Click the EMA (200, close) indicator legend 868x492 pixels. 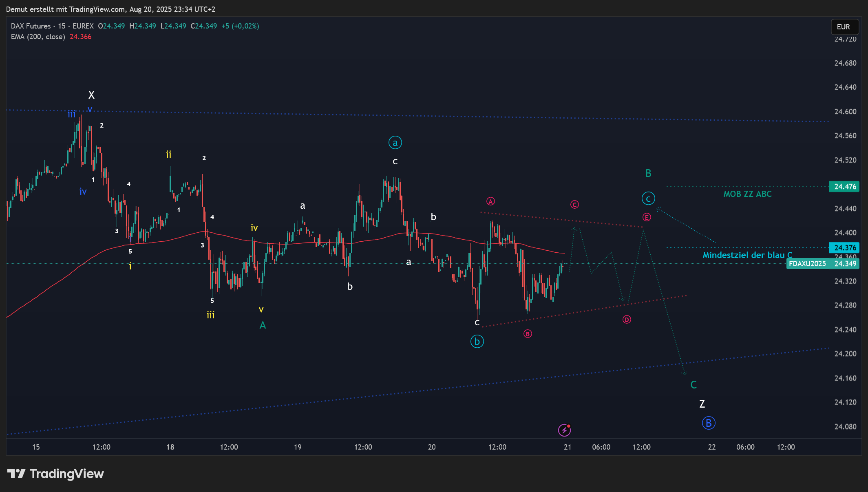point(38,37)
